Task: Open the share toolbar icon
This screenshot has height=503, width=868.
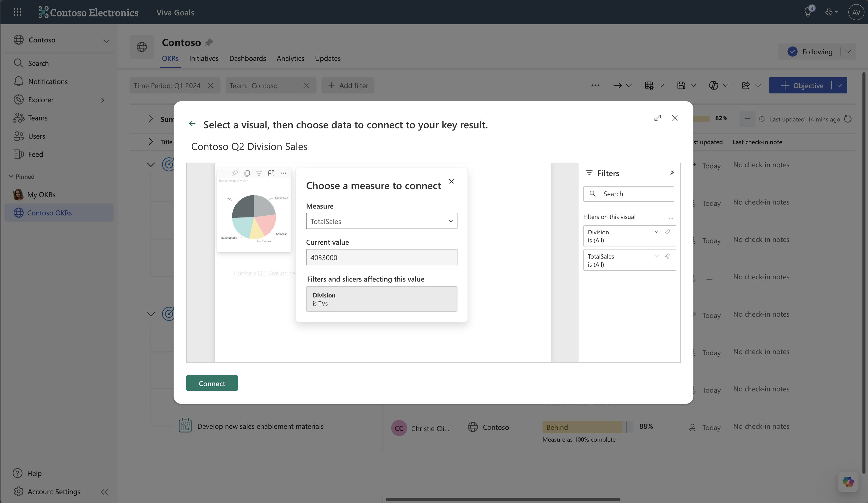Action: 746,86
